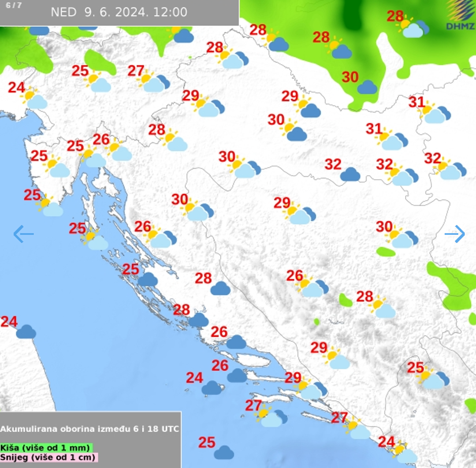
Task: Select the dark cloud beside 25 right of the legend
Action: click(224, 452)
